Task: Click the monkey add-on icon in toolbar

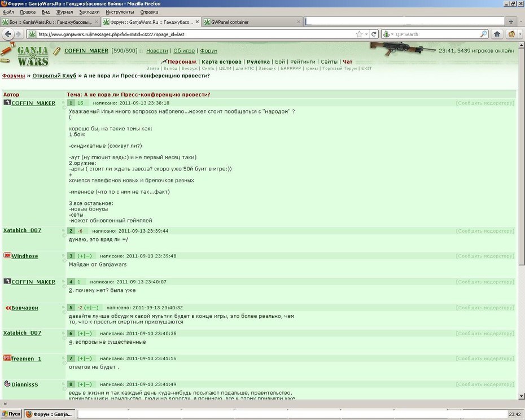Action: [x=511, y=34]
